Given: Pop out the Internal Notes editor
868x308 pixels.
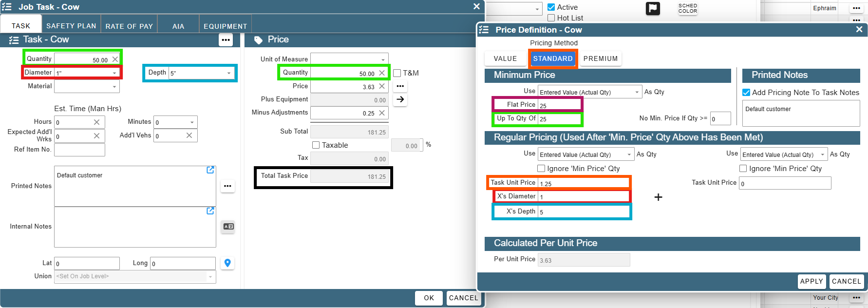Looking at the screenshot, I should [x=210, y=211].
